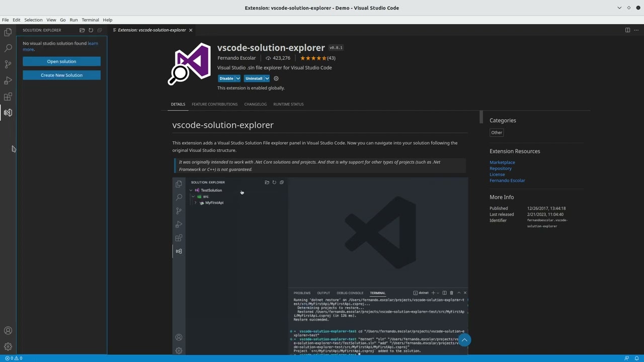
Task: Click the version label v0.8.1
Action: (336, 48)
